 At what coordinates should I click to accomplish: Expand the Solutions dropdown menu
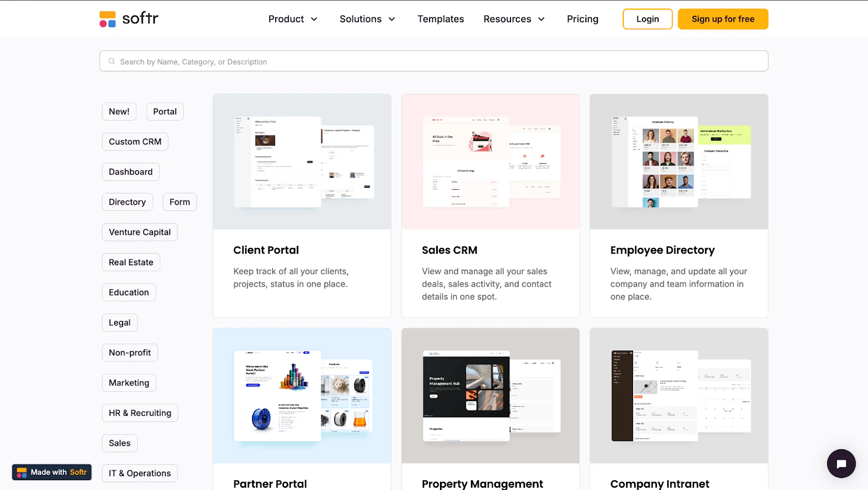367,19
